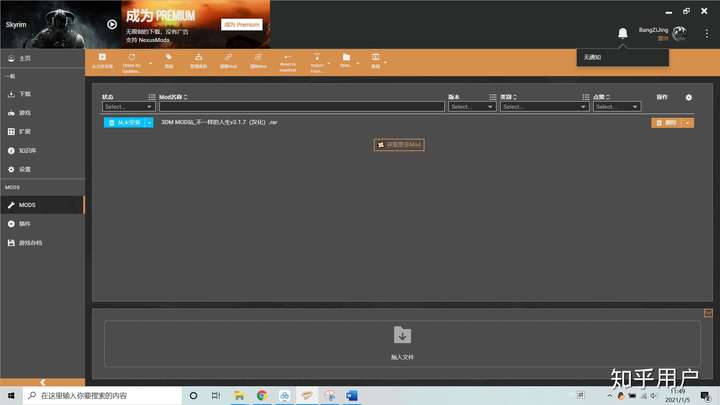This screenshot has height=405, width=720.
Task: Click the Open folder toolbar icon
Action: pos(346,60)
